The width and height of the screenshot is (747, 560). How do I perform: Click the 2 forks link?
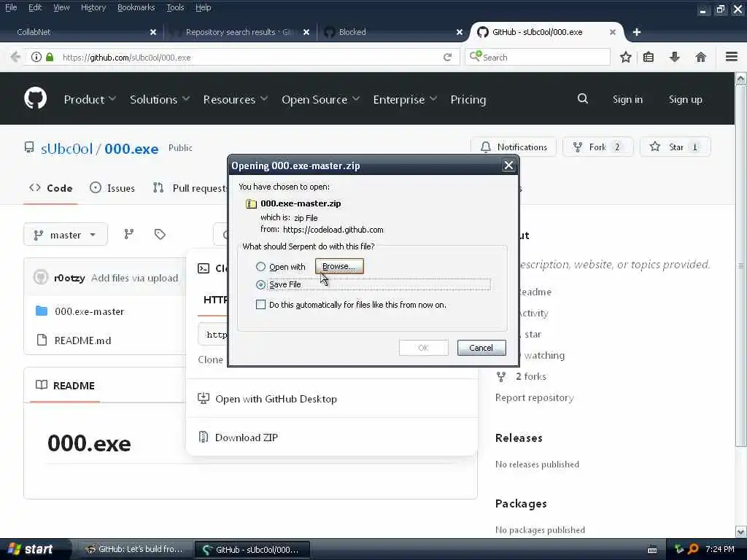point(531,376)
